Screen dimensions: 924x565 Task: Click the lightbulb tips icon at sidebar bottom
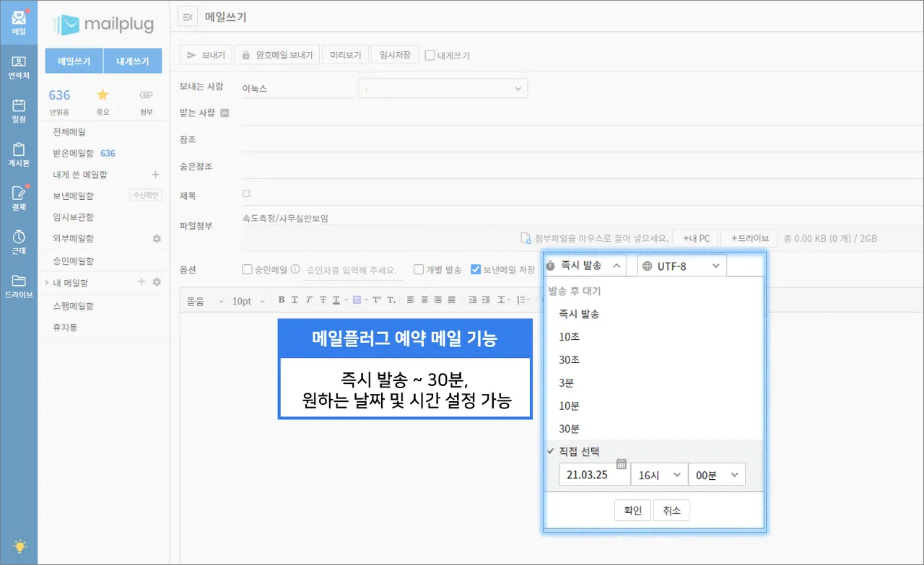[19, 546]
